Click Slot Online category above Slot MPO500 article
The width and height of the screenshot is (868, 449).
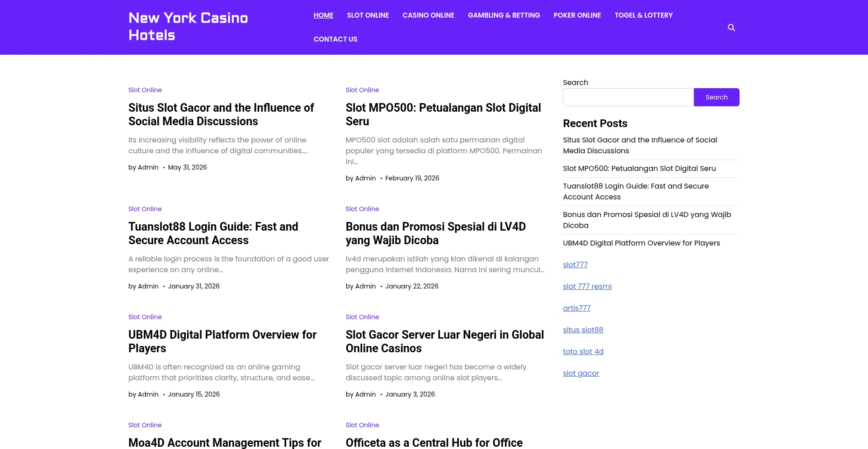click(363, 90)
